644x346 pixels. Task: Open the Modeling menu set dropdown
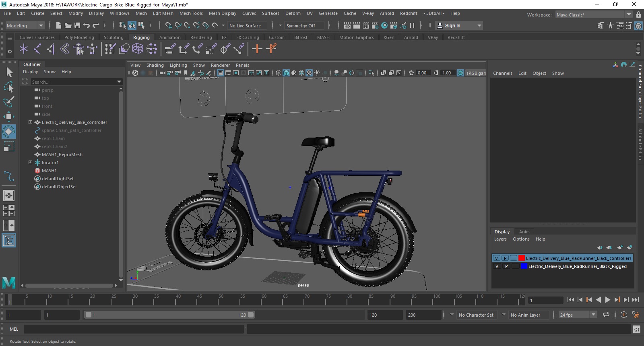point(25,25)
